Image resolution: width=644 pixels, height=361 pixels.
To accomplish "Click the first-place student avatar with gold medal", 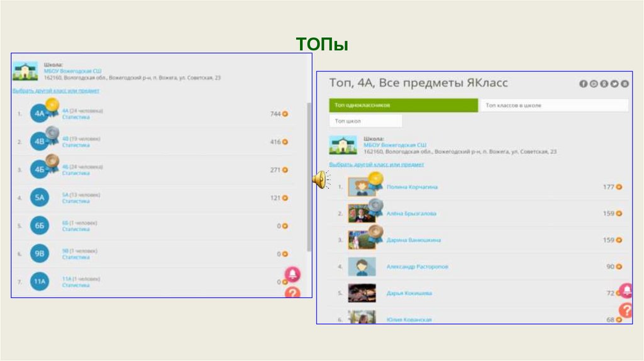I will (x=362, y=187).
